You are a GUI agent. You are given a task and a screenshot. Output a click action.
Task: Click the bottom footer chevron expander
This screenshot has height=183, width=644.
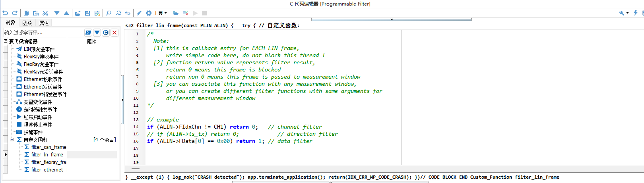click(x=330, y=182)
